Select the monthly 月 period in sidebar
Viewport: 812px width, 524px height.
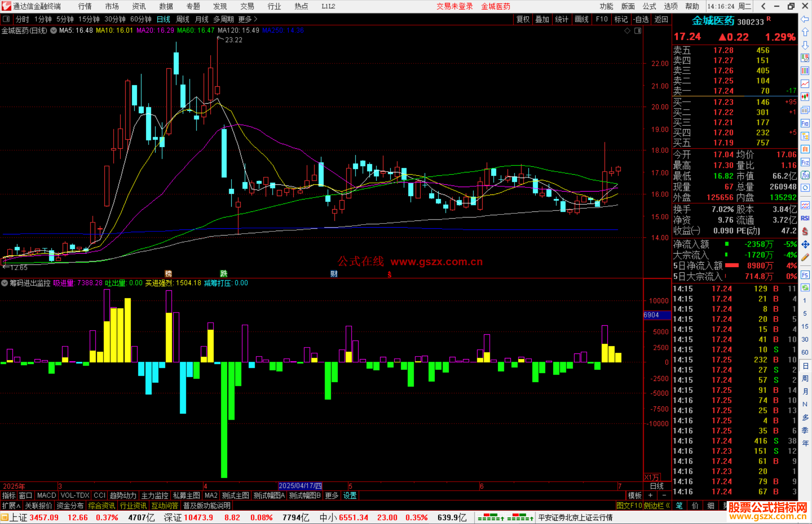805,391
